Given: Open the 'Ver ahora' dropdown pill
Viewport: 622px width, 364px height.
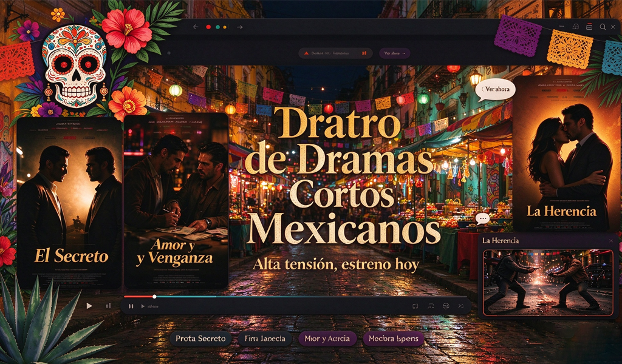Looking at the screenshot, I should (x=395, y=53).
